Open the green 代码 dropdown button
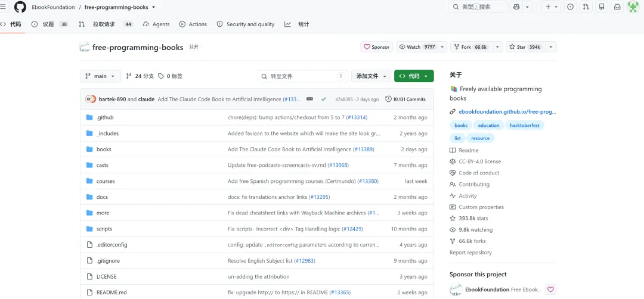Viewport: 644px width, 299px height. (414, 76)
